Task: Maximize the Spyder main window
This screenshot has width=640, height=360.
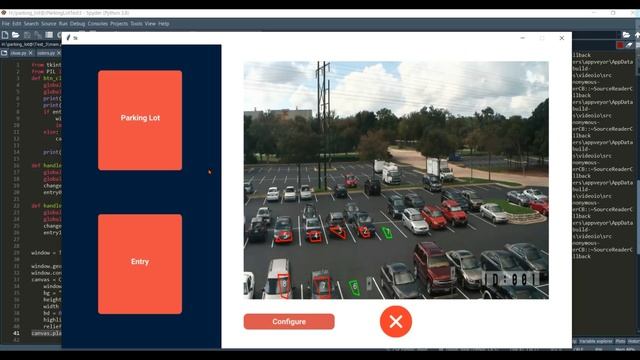Action: (613, 13)
